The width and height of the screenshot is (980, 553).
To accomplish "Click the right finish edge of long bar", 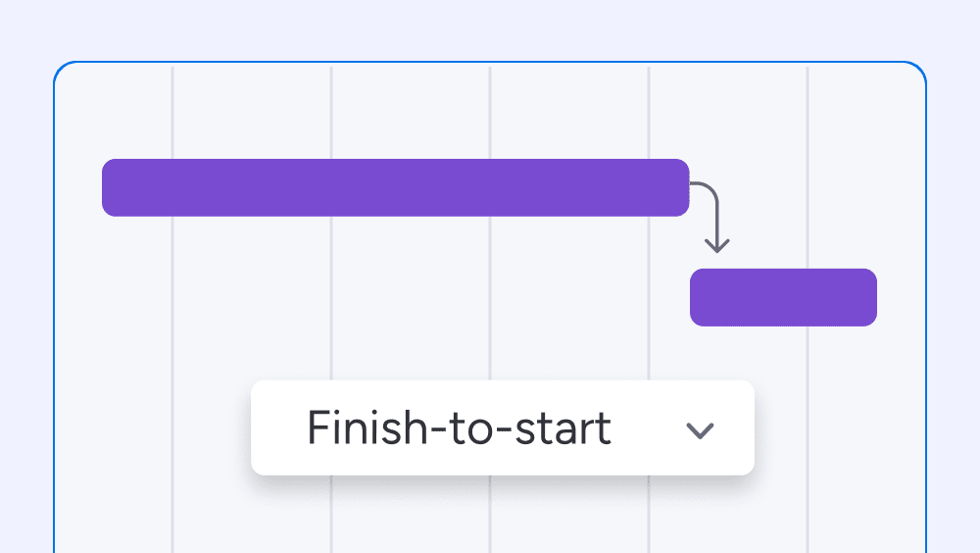I will point(686,187).
